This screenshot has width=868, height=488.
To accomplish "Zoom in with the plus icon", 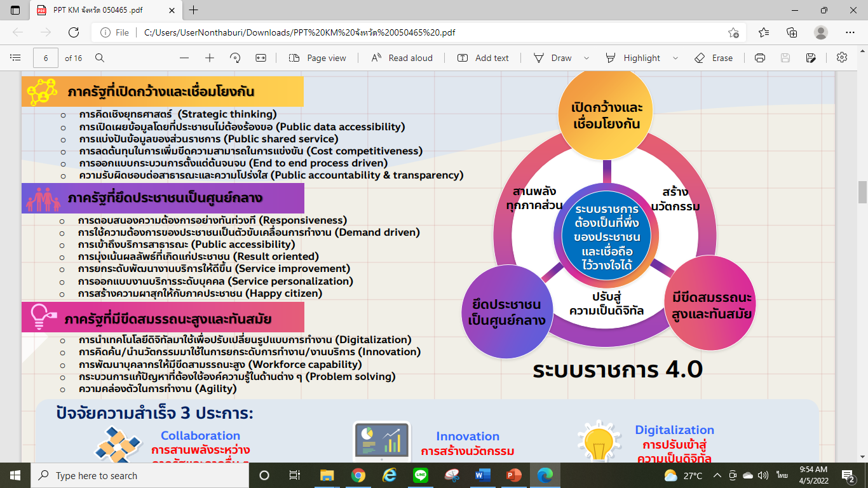I will [210, 58].
